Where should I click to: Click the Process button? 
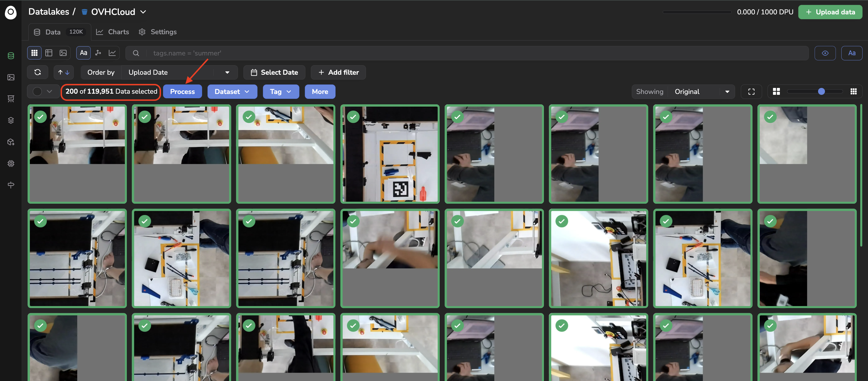(x=182, y=92)
